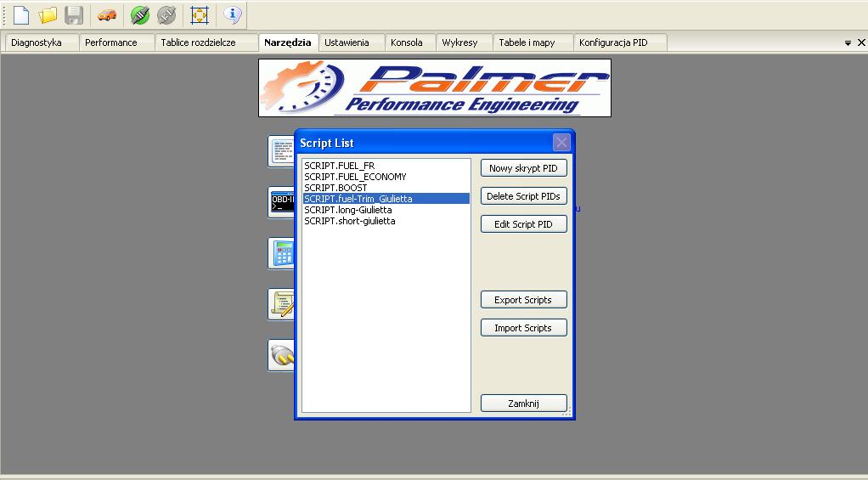
Task: Open the Konfiguracja PID tab
Action: (x=620, y=42)
